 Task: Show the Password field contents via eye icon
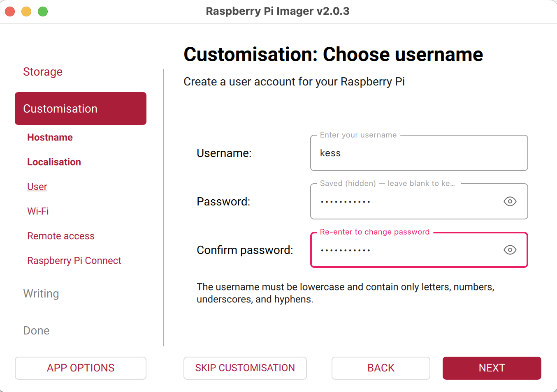510,201
